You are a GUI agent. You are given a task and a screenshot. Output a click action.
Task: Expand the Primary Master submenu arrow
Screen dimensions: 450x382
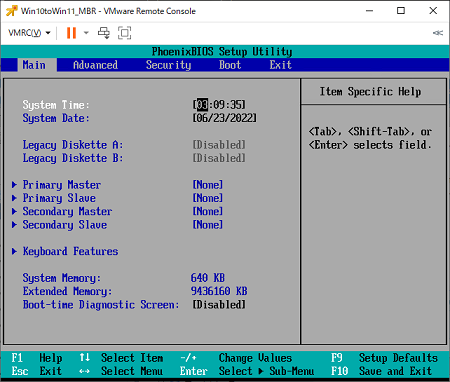14,185
